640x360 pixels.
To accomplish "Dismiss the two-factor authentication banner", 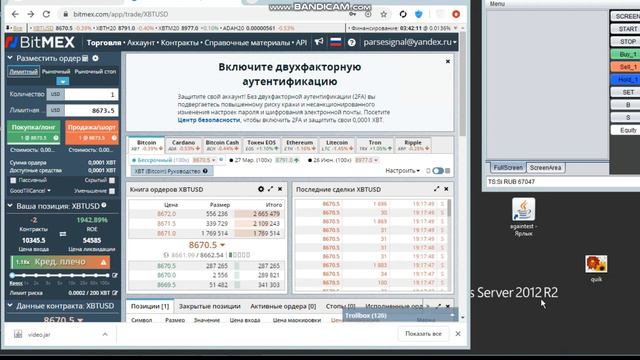I will tap(448, 62).
